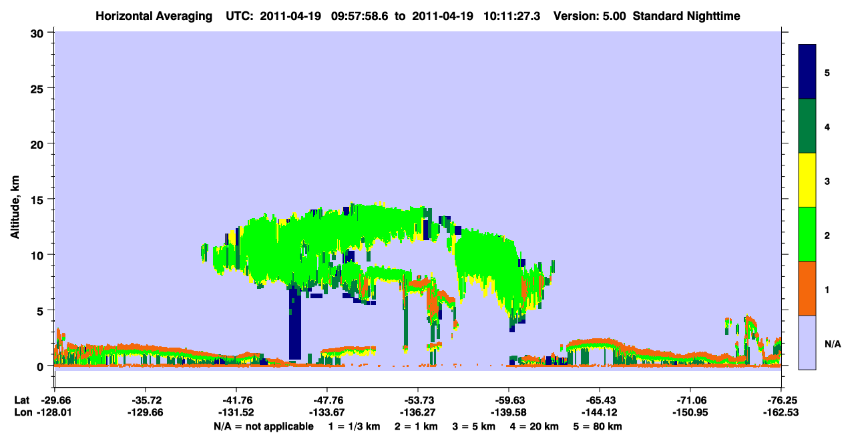Click the legend note '1 = 1/3 km'
868x445 pixels.
(x=353, y=426)
